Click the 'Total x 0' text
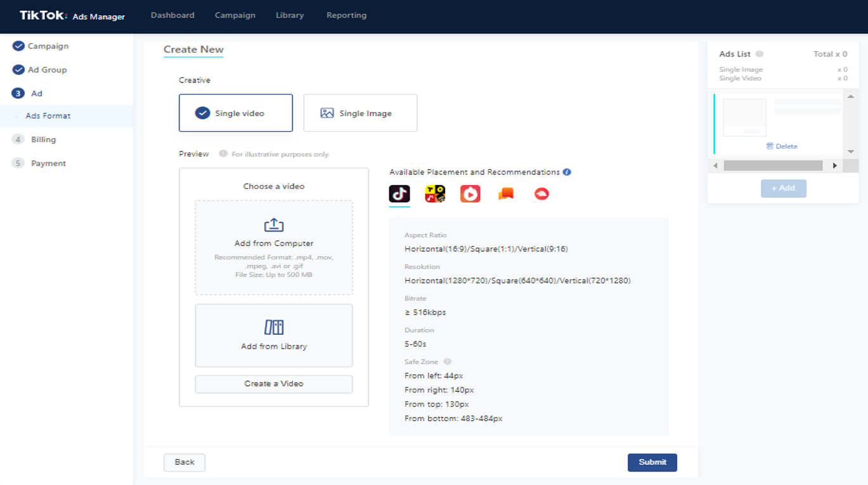The height and width of the screenshot is (485, 868). click(x=831, y=54)
